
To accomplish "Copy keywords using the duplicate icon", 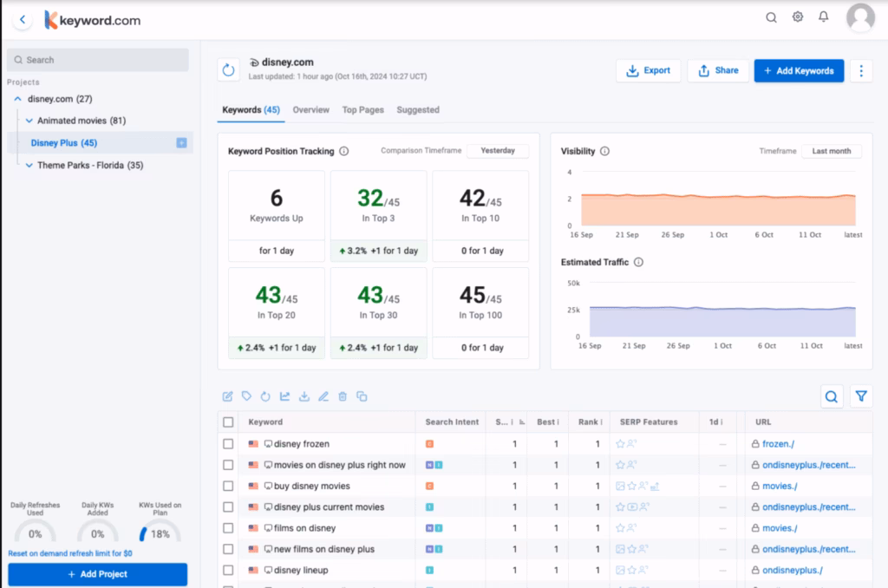I will point(362,396).
